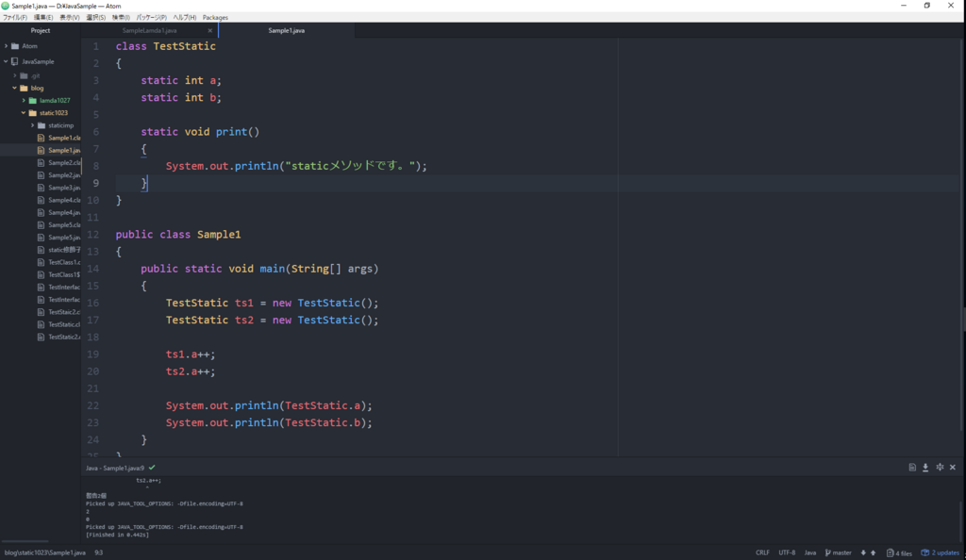The height and width of the screenshot is (560, 966).
Task: Open the 選択(S) menu
Action: coord(95,17)
